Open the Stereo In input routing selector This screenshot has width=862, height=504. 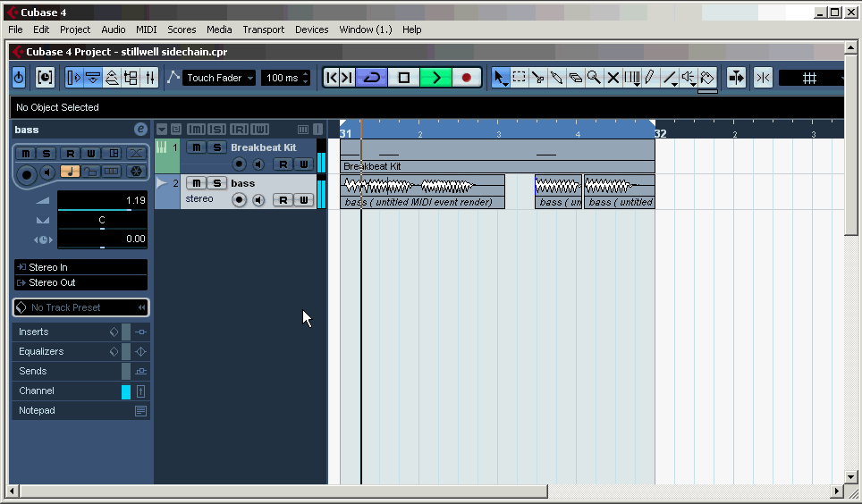pos(80,267)
